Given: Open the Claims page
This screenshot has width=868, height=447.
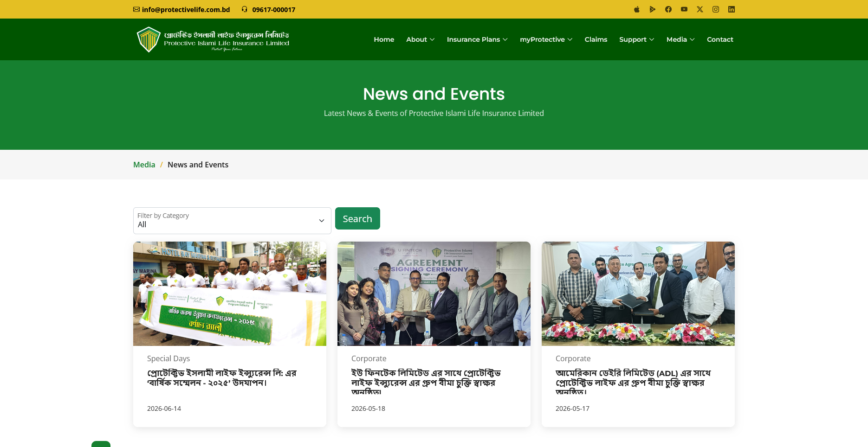Looking at the screenshot, I should pos(596,39).
